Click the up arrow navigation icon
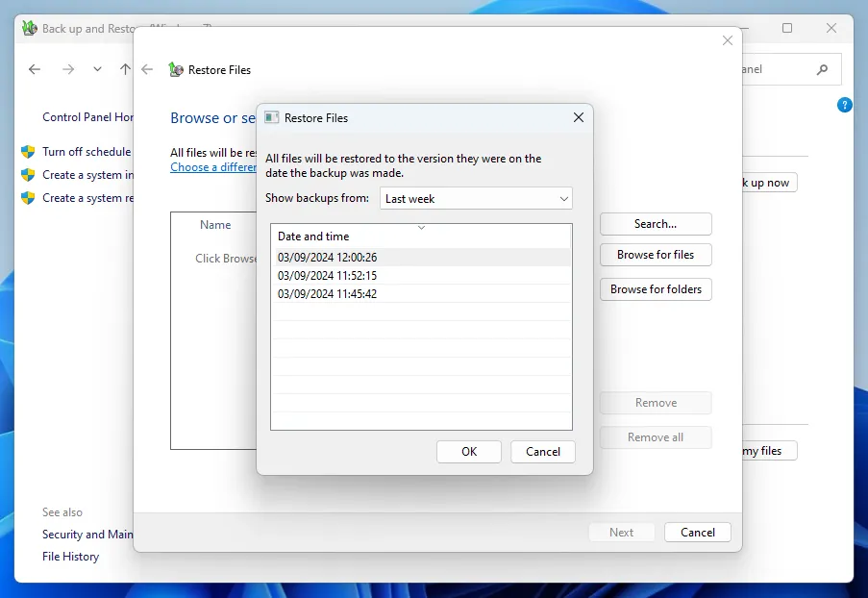Image resolution: width=868 pixels, height=598 pixels. [125, 69]
